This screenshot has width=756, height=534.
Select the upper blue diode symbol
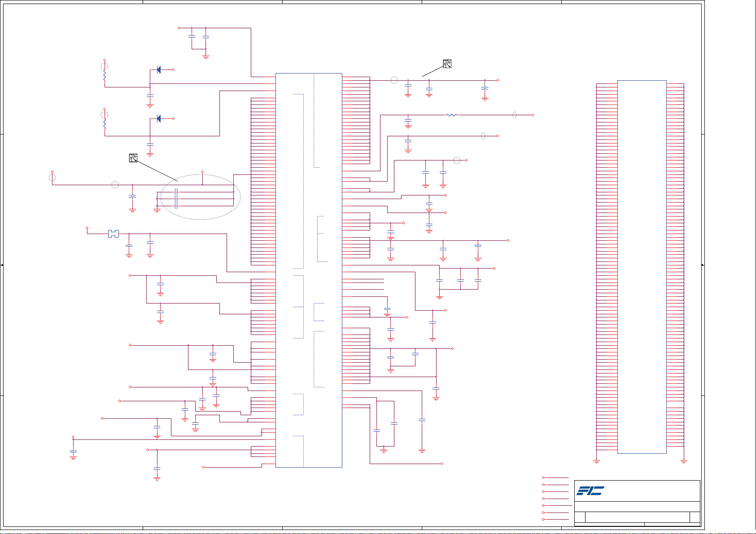point(159,70)
